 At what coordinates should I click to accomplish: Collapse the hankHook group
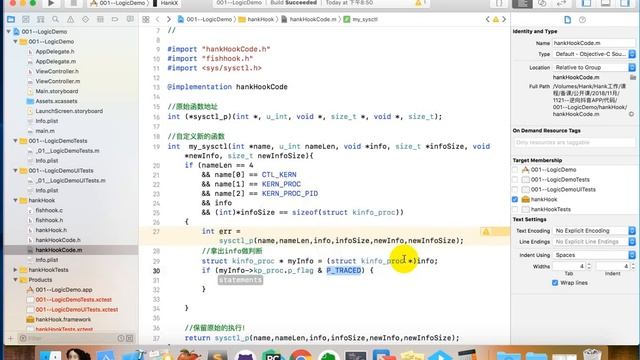16,200
